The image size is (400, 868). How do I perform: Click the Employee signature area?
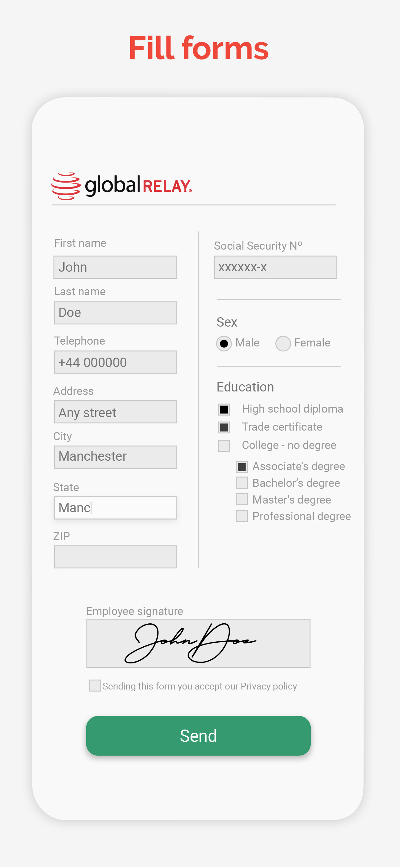click(x=198, y=642)
